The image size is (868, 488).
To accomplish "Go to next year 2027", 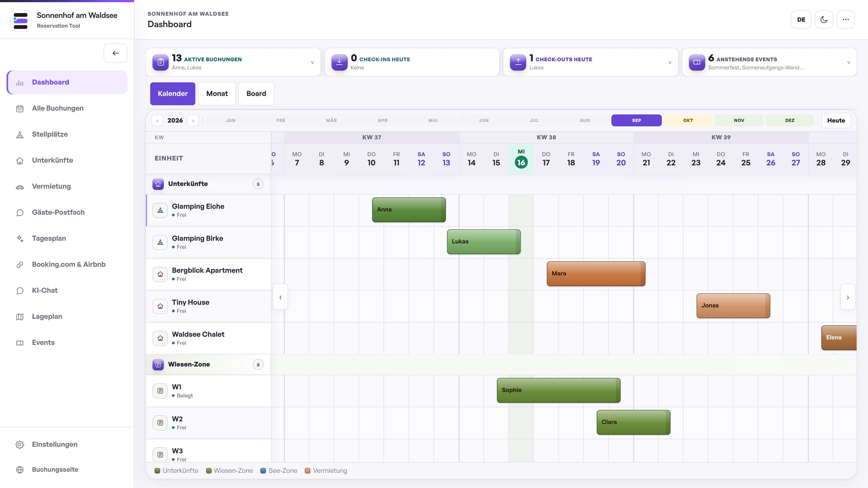I will (x=193, y=121).
